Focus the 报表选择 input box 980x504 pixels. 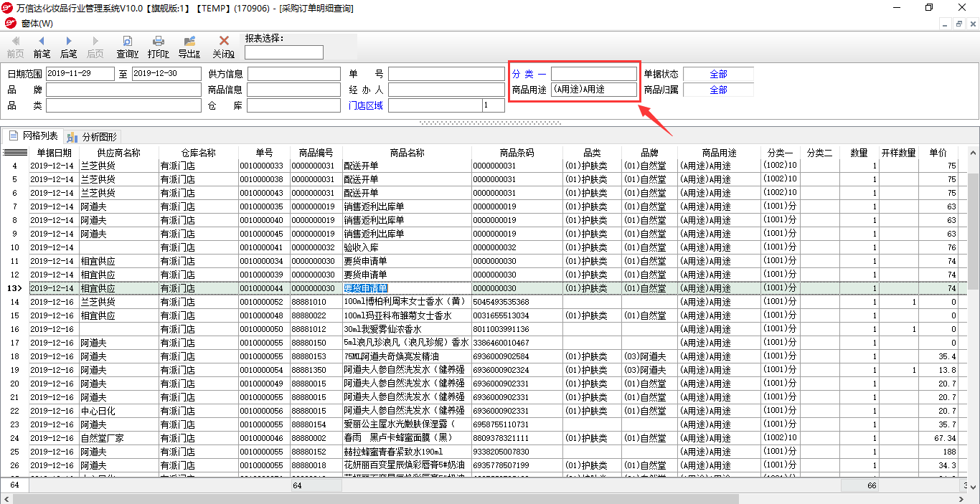[283, 52]
